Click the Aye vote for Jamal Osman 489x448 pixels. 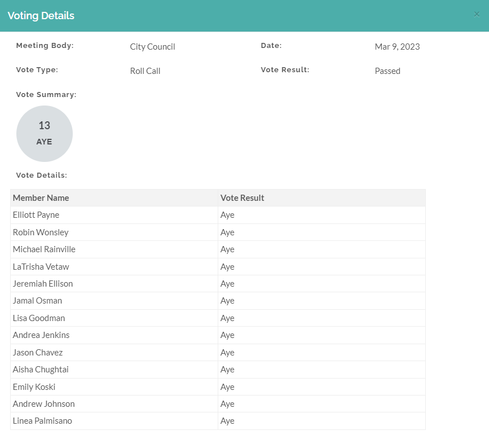227,301
